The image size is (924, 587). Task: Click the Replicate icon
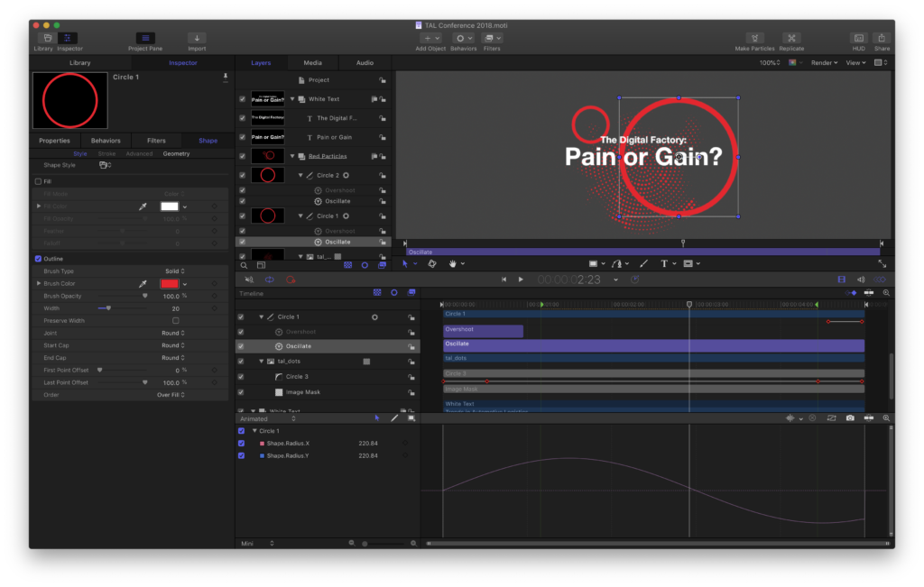(791, 38)
